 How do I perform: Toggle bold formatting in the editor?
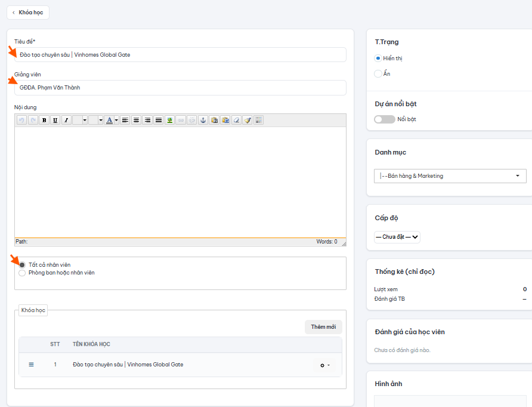44,120
